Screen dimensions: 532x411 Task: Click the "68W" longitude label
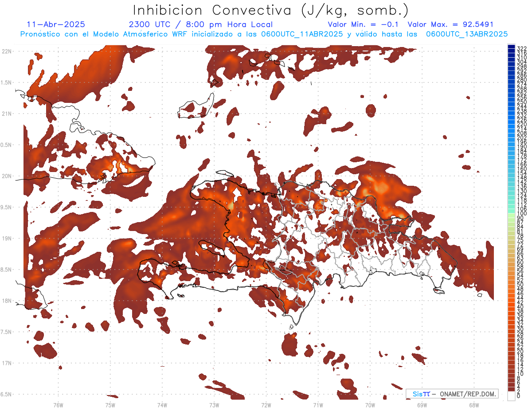pos(474,405)
